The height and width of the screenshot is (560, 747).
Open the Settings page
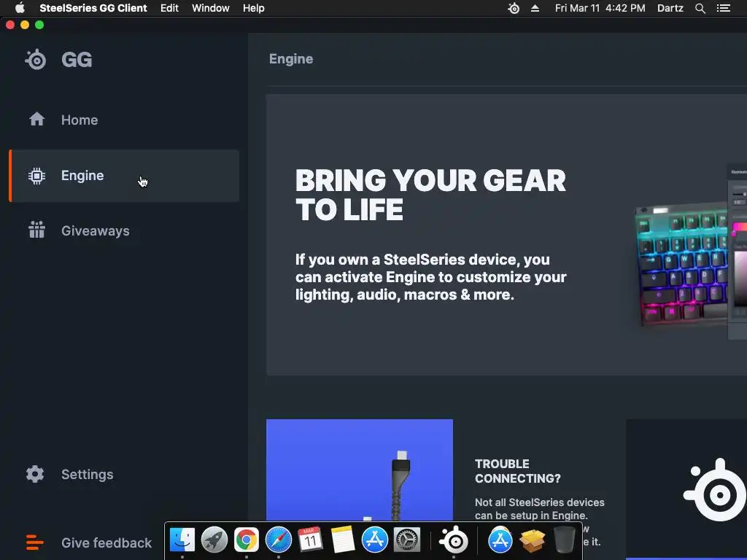click(124, 474)
